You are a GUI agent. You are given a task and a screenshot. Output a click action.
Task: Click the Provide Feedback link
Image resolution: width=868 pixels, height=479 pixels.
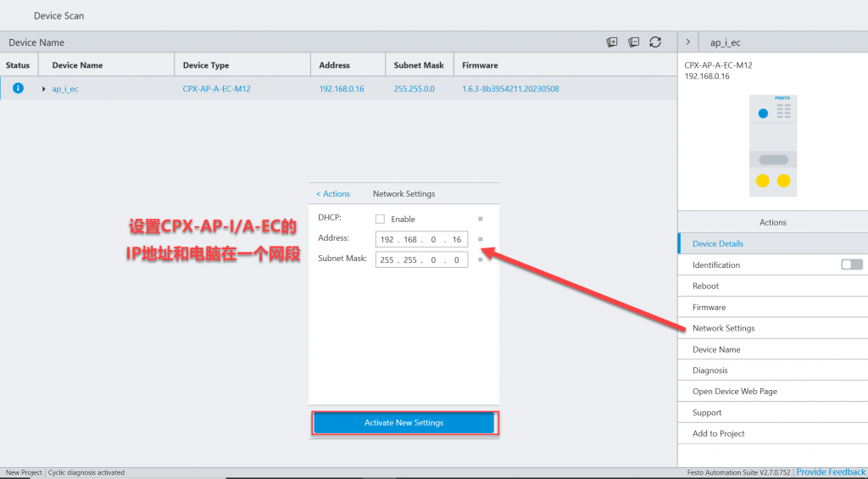831,472
